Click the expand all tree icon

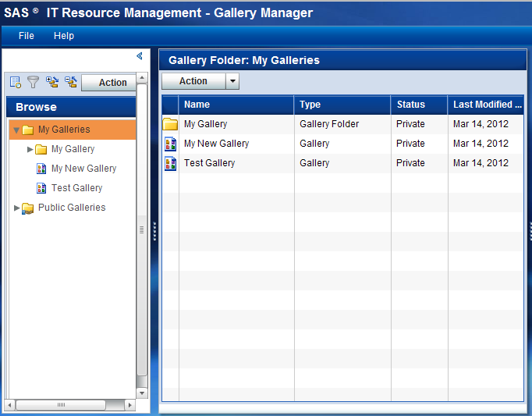[x=52, y=82]
